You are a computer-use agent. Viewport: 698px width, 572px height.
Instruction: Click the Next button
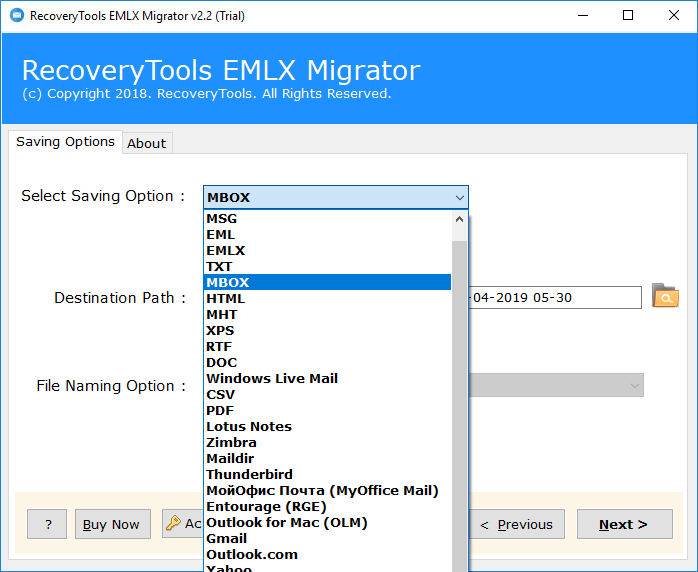pyautogui.click(x=625, y=524)
